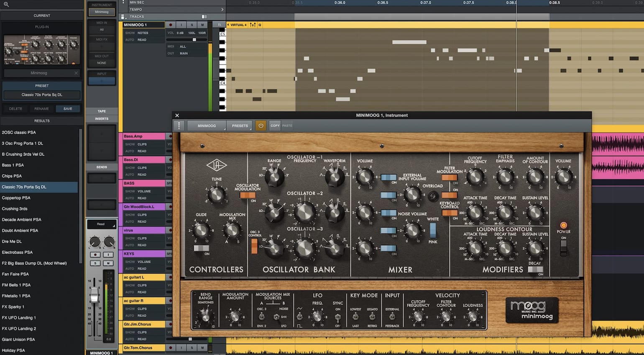Open the PRESETS dropdown in Minimoog window
The width and height of the screenshot is (644, 355).
(240, 125)
